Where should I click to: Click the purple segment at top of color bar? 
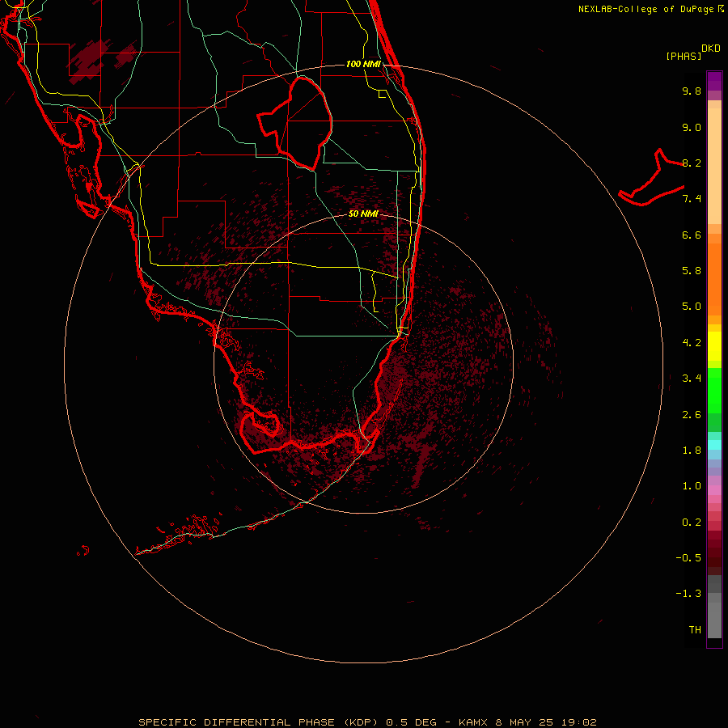coord(714,81)
